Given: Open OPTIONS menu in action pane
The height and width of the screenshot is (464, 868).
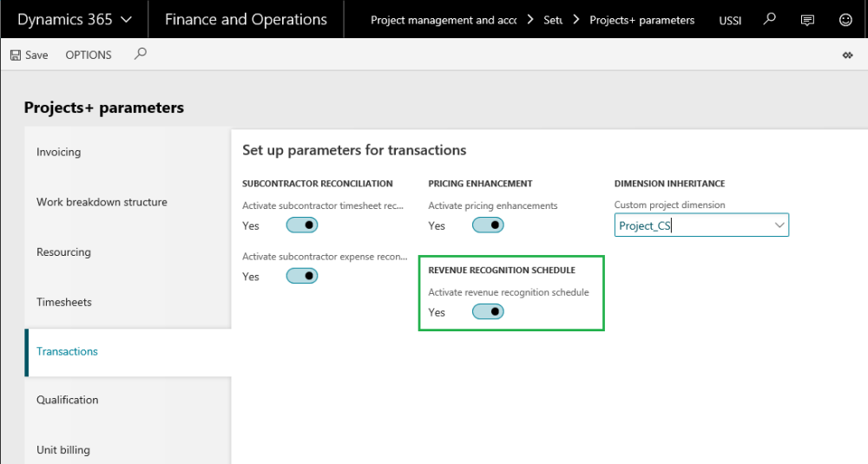Looking at the screenshot, I should coord(89,55).
